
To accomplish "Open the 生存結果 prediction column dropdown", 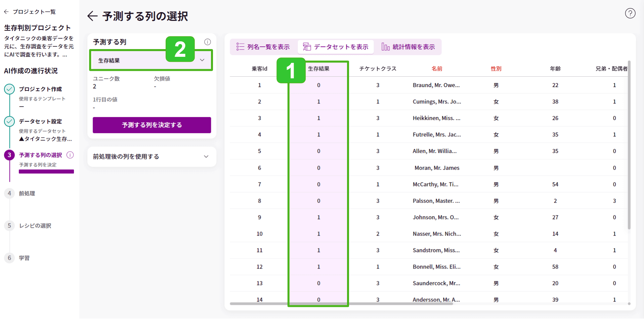I will [151, 61].
